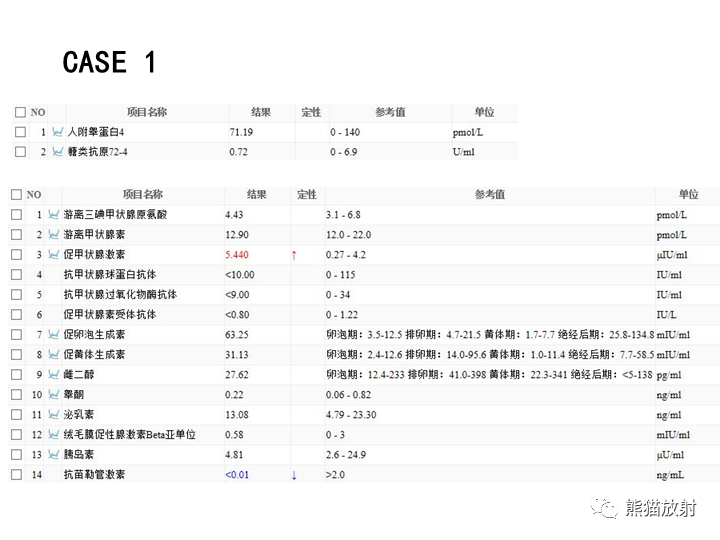720x540 pixels.
Task: Check the box for 促卵泡生成素 row
Action: point(17,334)
